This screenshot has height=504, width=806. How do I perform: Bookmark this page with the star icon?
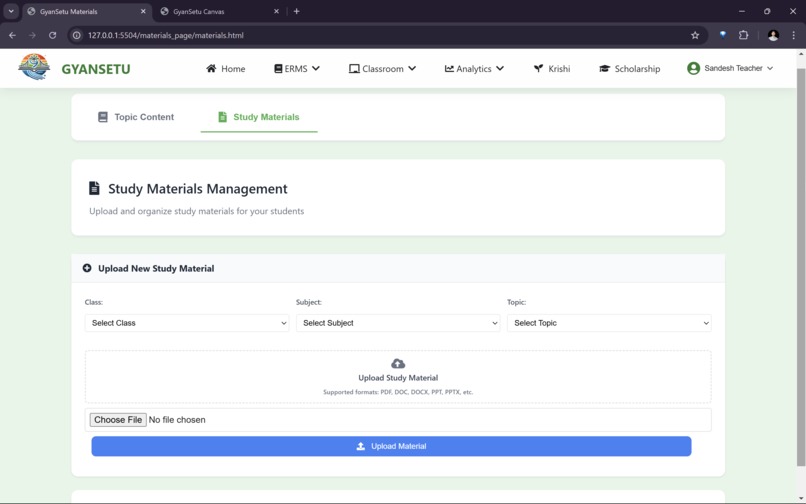[x=695, y=35]
